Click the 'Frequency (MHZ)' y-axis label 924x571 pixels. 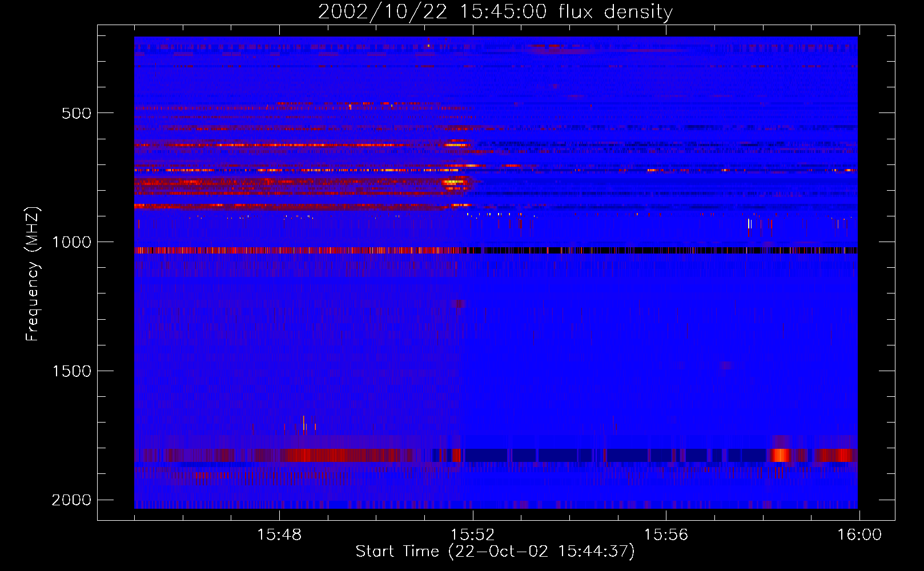[x=33, y=275]
